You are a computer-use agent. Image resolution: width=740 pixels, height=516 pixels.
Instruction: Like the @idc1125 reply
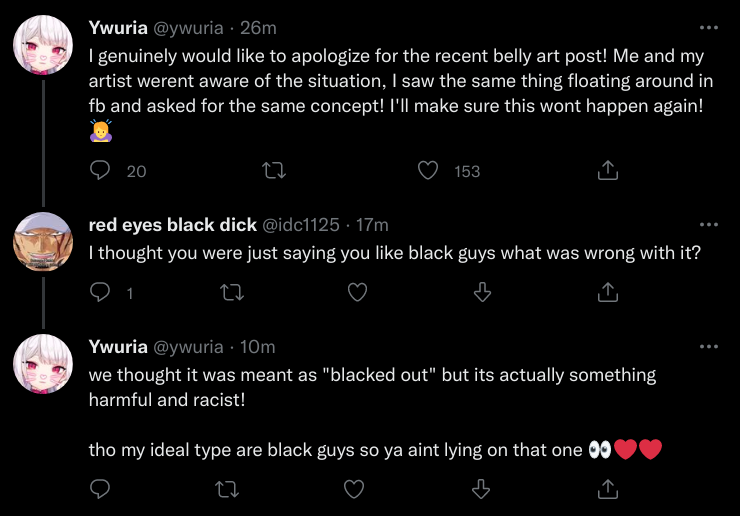click(x=357, y=292)
